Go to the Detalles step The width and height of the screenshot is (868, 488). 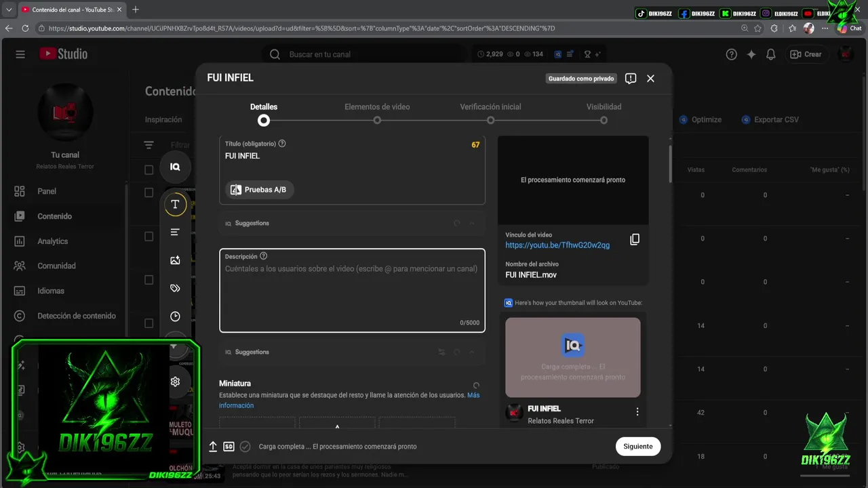(x=264, y=113)
